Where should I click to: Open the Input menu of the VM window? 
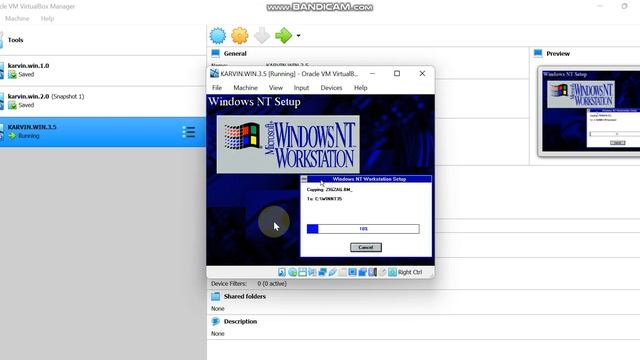click(301, 88)
